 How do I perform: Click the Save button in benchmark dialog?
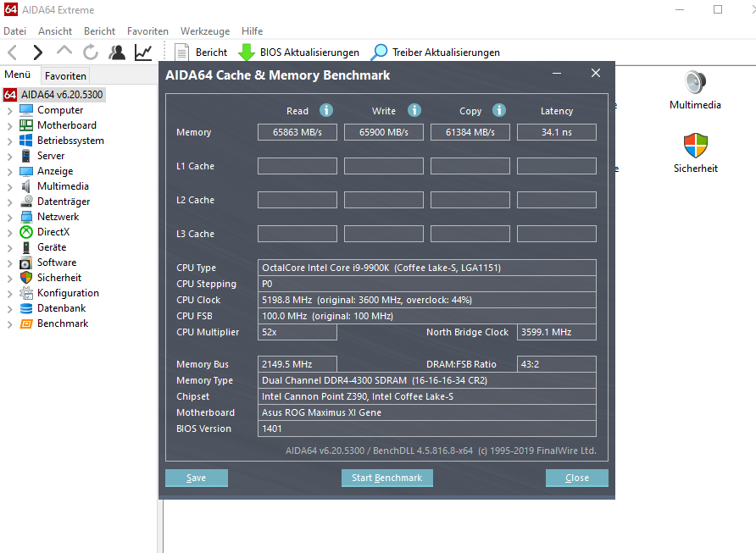pyautogui.click(x=197, y=478)
